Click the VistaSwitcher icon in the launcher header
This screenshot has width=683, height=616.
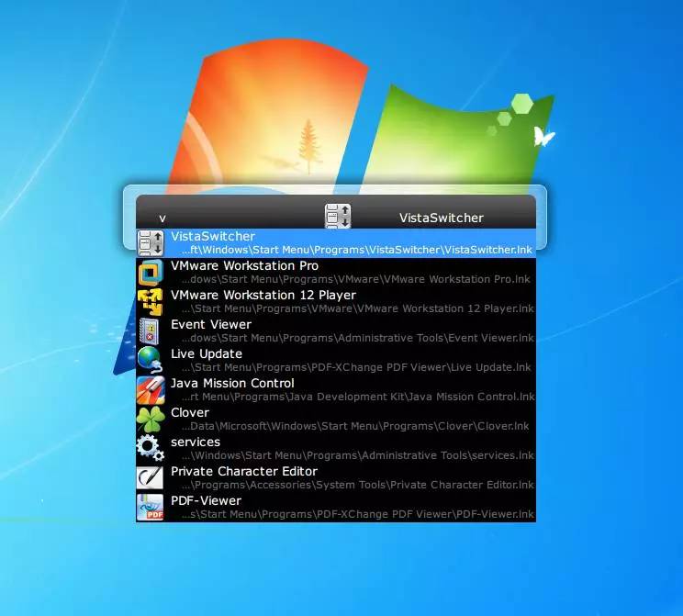click(x=338, y=216)
